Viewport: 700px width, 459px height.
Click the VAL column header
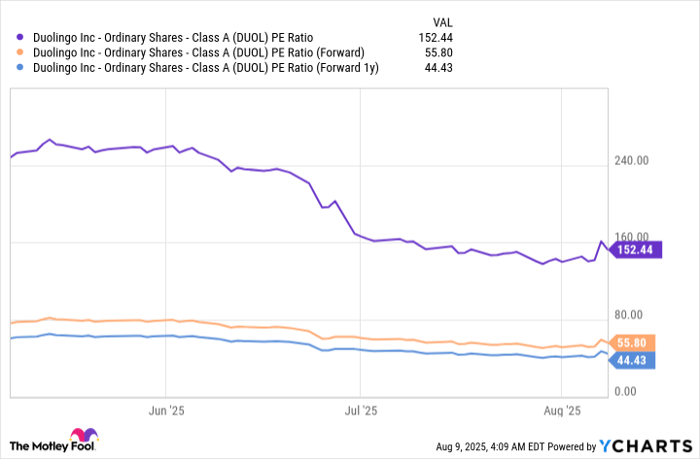442,22
